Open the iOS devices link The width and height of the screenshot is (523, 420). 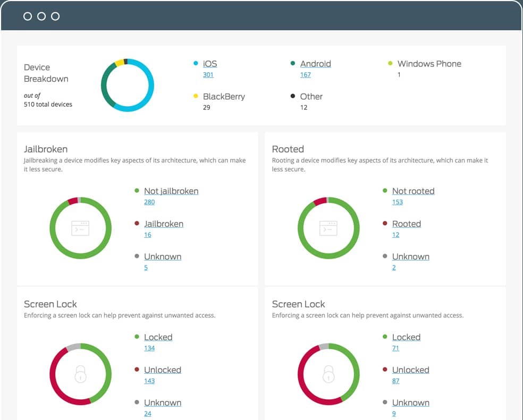[x=210, y=64]
